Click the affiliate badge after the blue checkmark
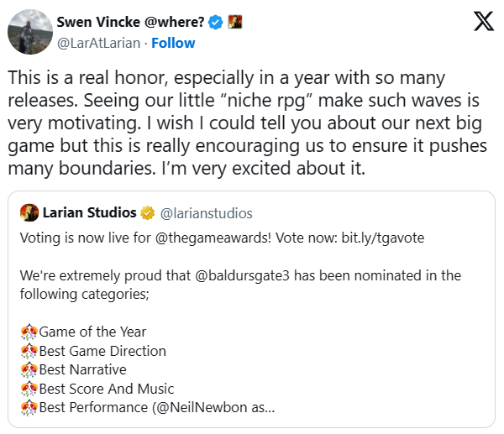The image size is (504, 434). point(235,23)
